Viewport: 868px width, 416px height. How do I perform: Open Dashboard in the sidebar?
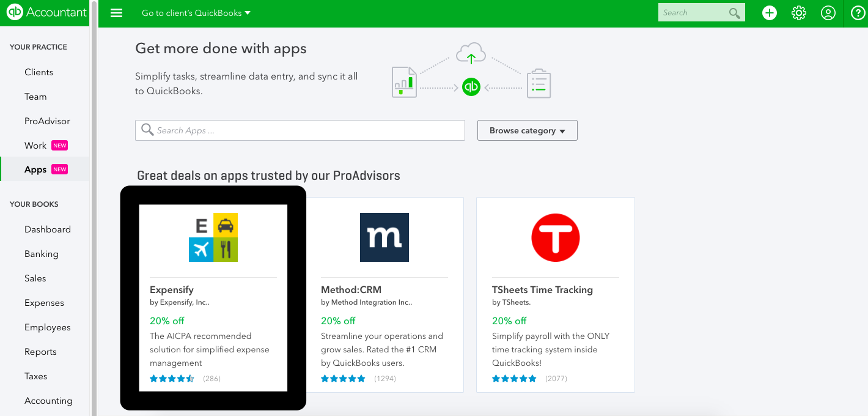point(48,229)
